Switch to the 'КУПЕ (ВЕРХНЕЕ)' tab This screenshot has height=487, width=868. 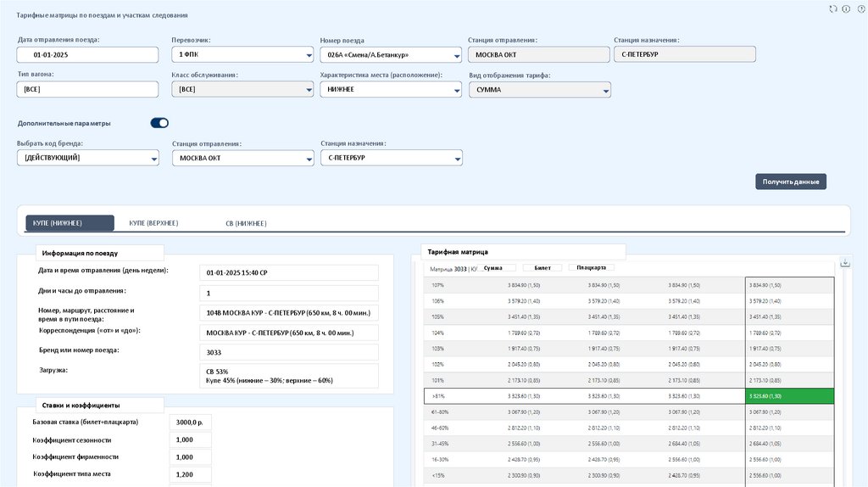click(x=153, y=223)
